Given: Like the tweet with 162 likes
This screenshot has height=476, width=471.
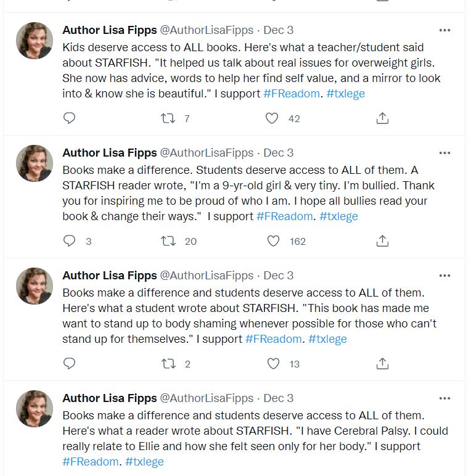Looking at the screenshot, I should coord(273,240).
